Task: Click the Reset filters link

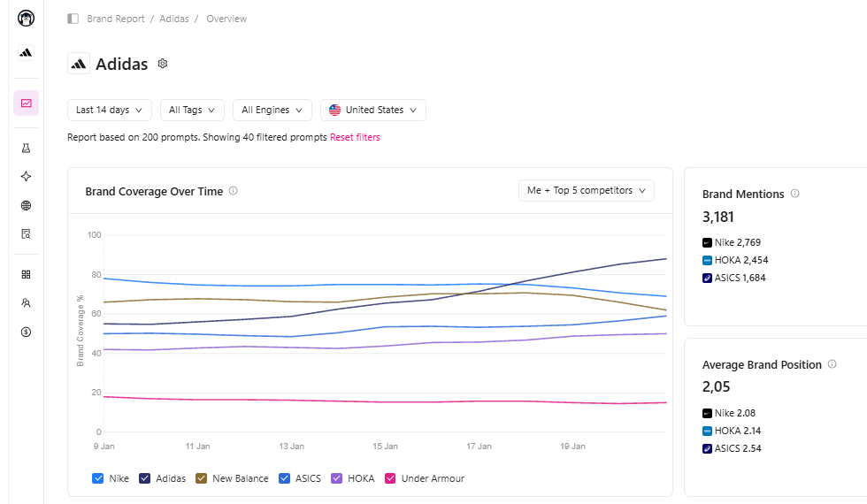Action: pyautogui.click(x=355, y=137)
